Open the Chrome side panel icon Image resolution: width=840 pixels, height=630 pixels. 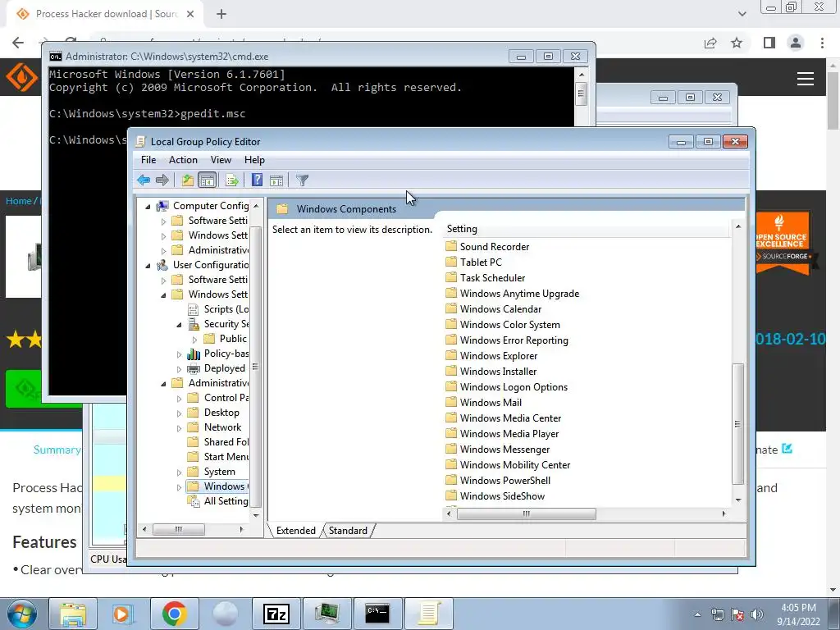[x=769, y=43]
